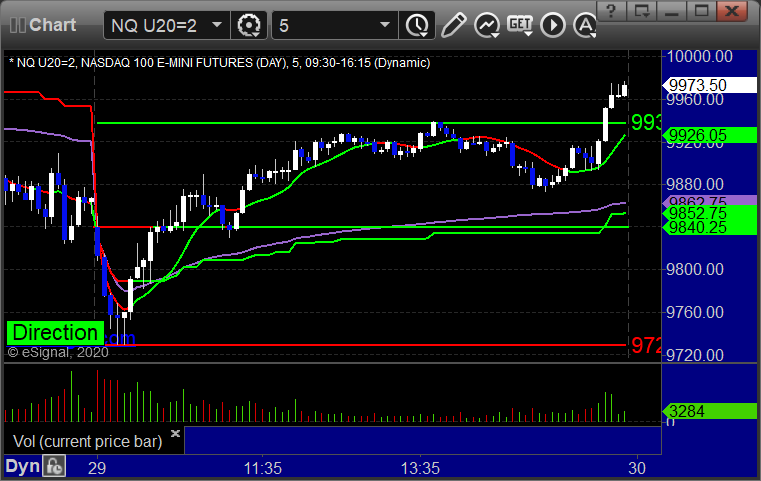Open help question mark button
This screenshot has height=481, width=761.
pos(611,11)
